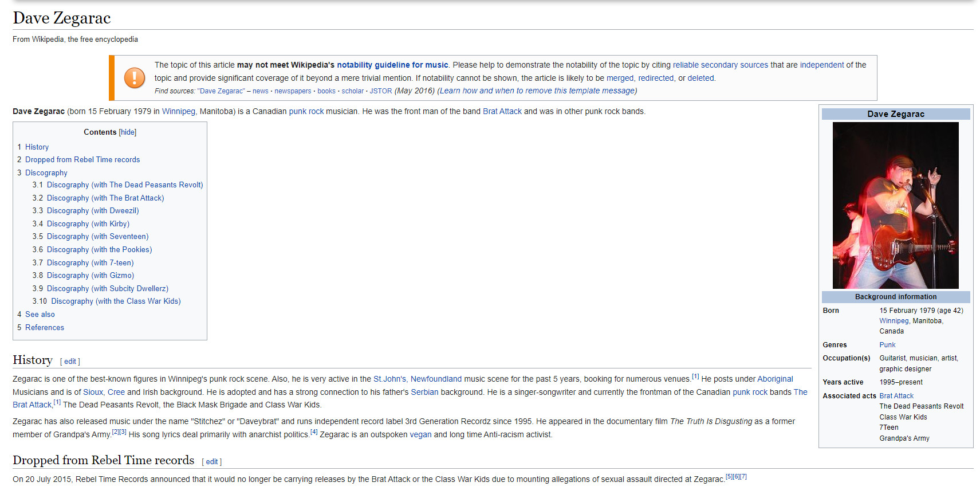Open Discography (with The Dead Peasants Revolt)

[125, 185]
